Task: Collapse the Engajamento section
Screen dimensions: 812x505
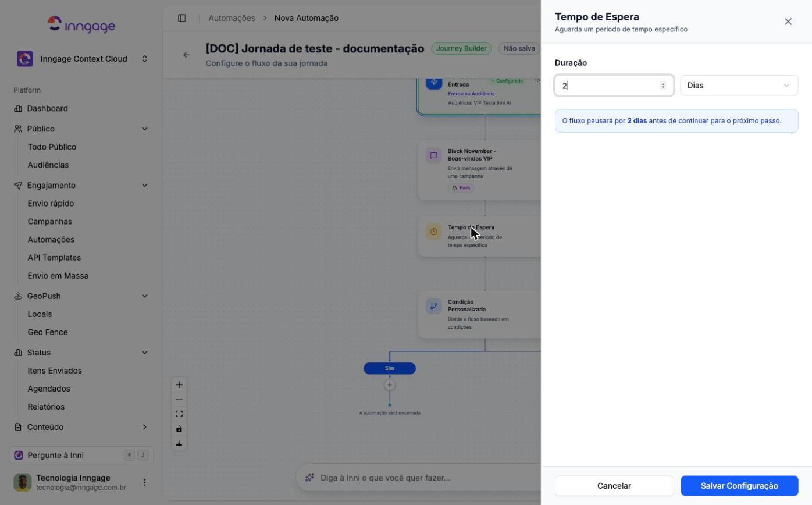Action: [145, 185]
